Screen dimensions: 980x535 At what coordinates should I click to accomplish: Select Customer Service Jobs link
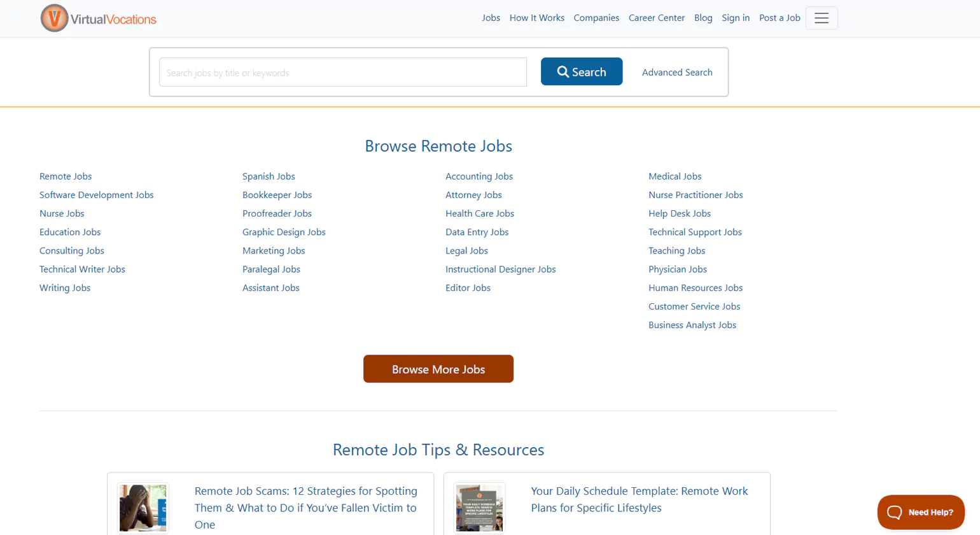click(x=694, y=306)
